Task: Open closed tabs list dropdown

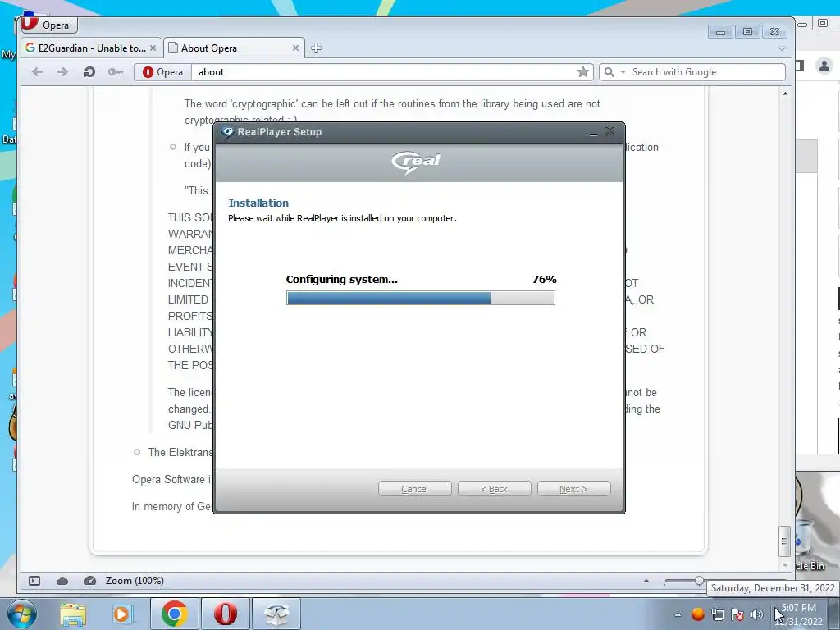Action: 782,48
